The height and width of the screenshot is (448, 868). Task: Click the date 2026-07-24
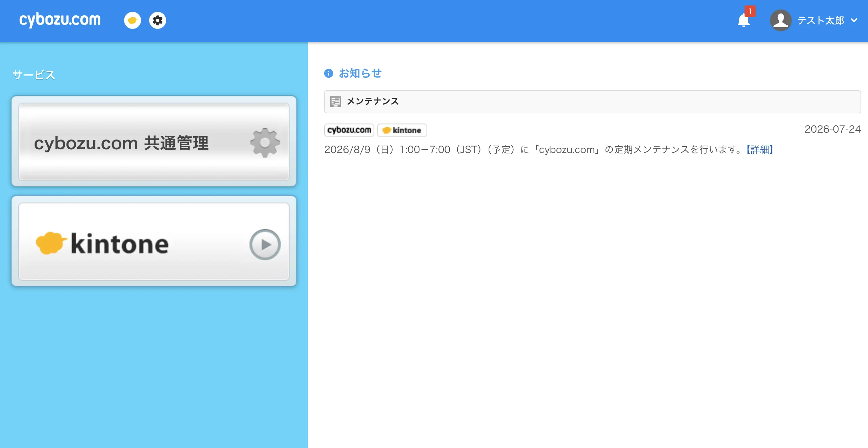point(832,129)
